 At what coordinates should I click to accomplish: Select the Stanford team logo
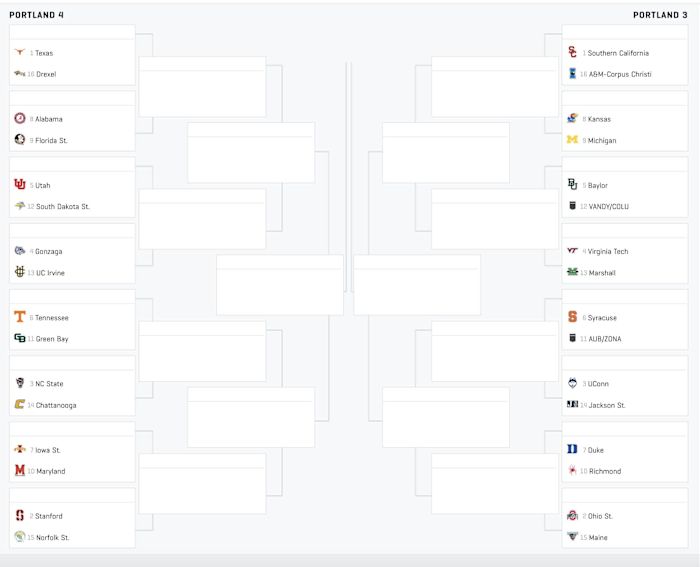20,516
